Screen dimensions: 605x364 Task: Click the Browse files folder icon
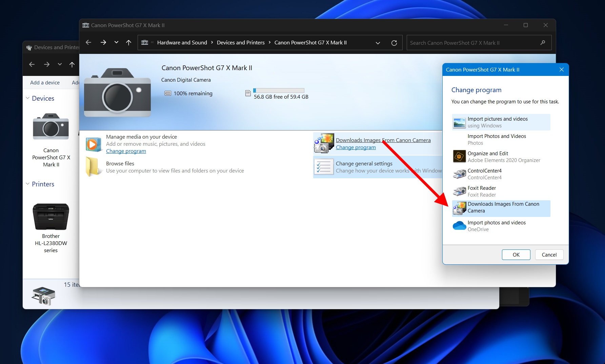[x=93, y=167]
